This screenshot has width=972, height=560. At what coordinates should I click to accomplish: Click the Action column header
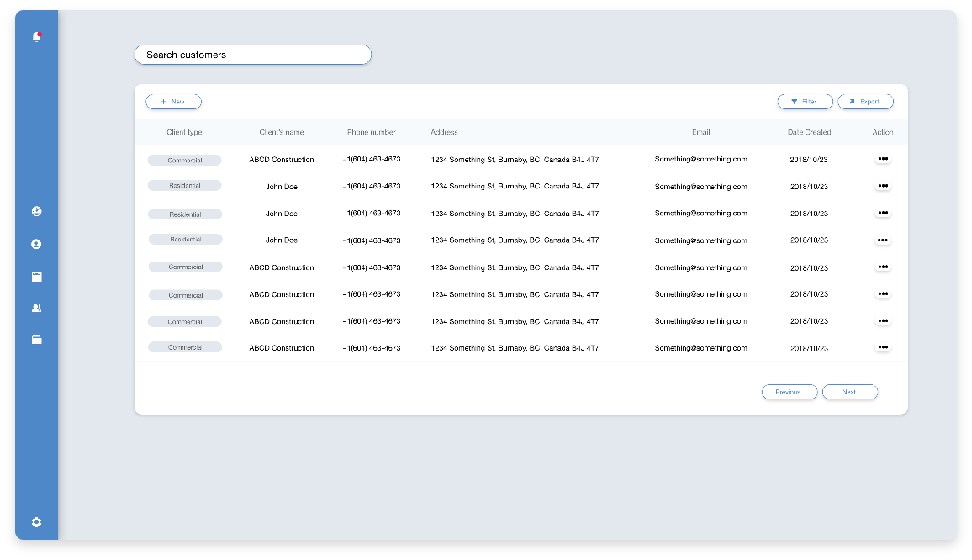[x=883, y=132]
